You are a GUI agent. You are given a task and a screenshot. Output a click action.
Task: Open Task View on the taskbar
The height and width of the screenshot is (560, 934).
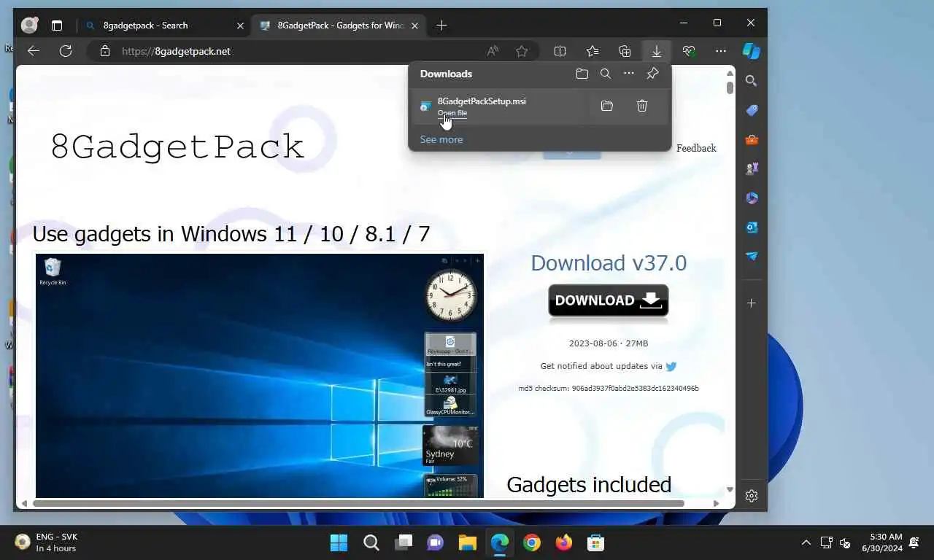pos(404,542)
